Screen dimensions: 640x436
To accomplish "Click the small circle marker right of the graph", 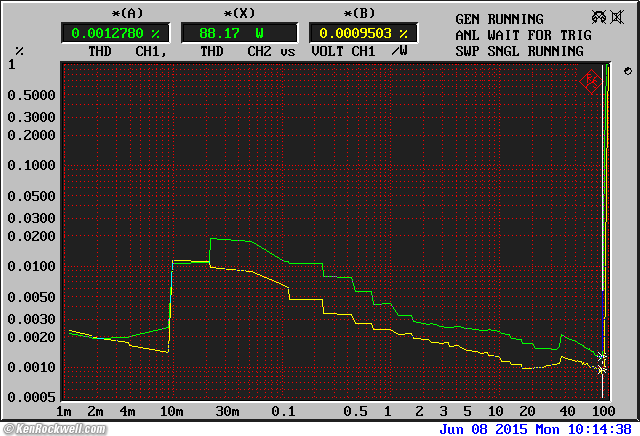I will click(x=627, y=71).
